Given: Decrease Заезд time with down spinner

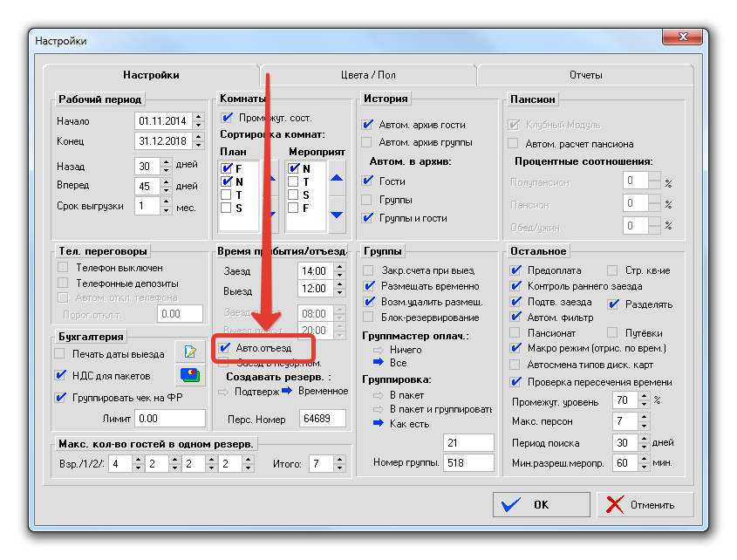Looking at the screenshot, I should click(334, 275).
